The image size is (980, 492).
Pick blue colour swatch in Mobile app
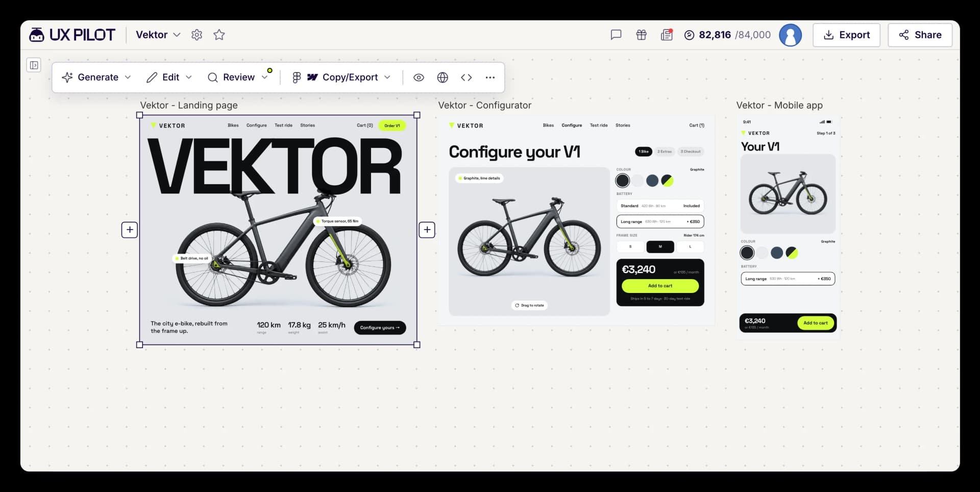click(777, 253)
